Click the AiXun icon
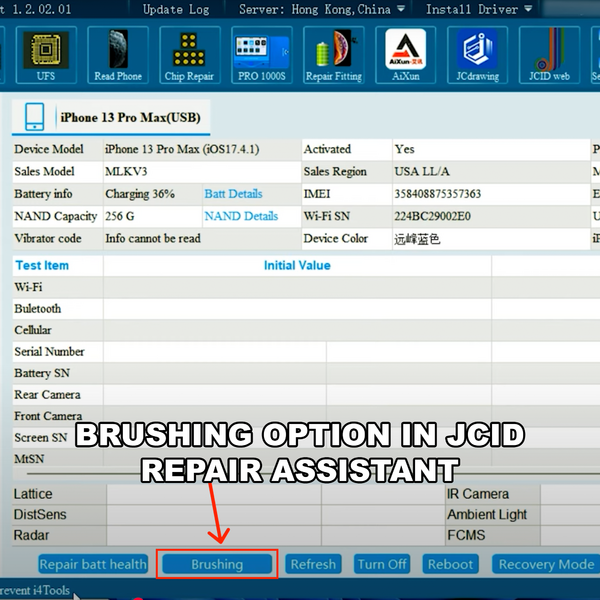 [x=406, y=53]
